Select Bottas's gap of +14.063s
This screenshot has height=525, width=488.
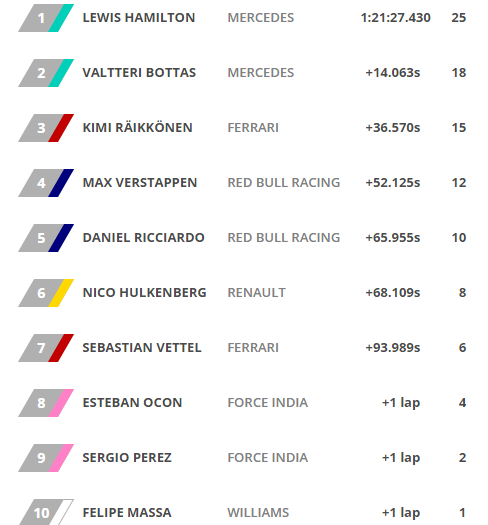coord(393,73)
